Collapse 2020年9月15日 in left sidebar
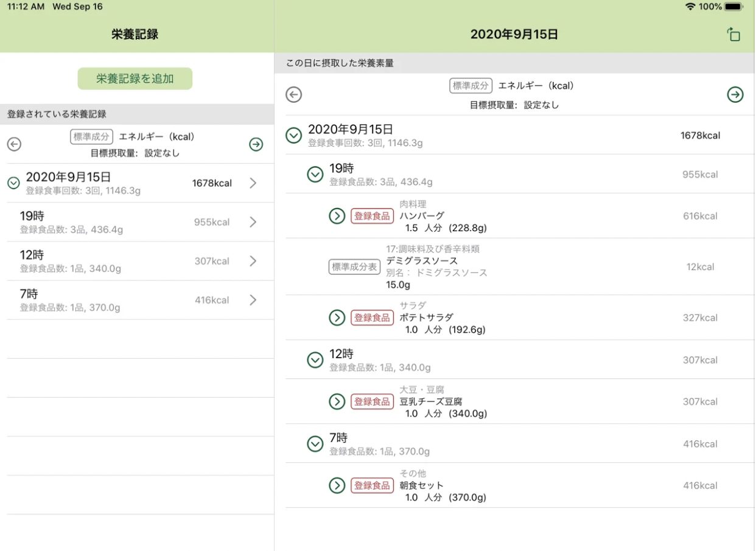 click(x=14, y=183)
